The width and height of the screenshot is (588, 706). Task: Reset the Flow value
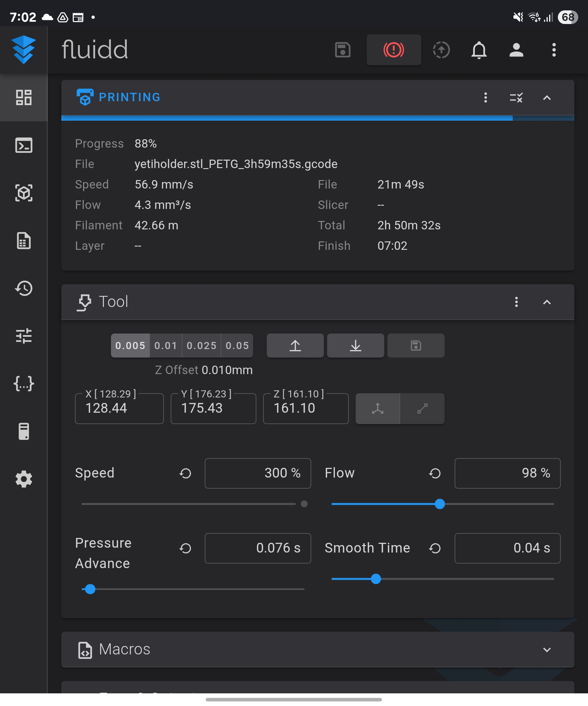pos(435,473)
